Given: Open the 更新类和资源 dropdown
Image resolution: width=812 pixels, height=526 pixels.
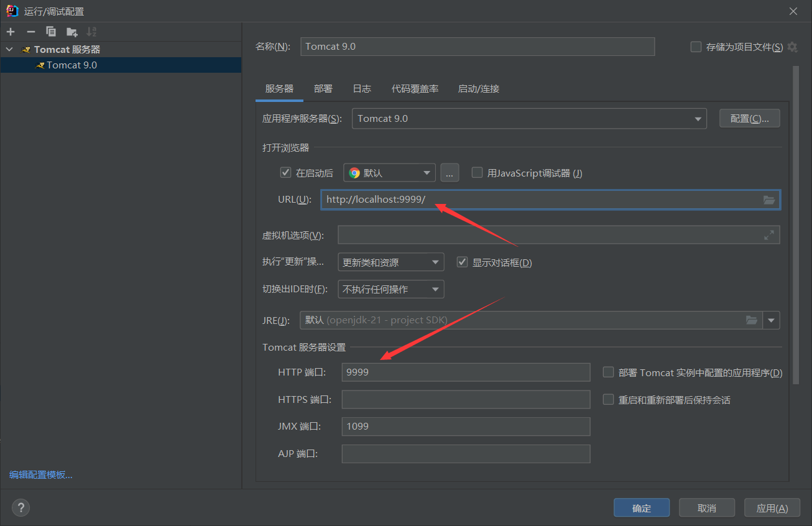Looking at the screenshot, I should tap(391, 262).
